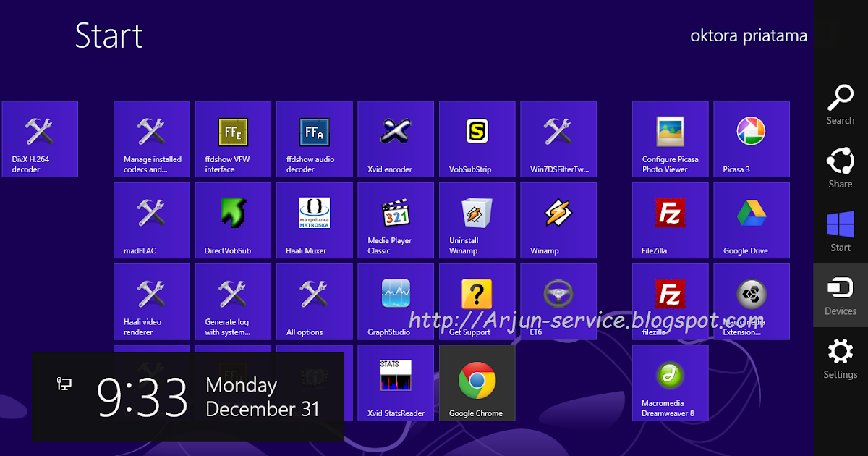Click the Start charm

(841, 232)
